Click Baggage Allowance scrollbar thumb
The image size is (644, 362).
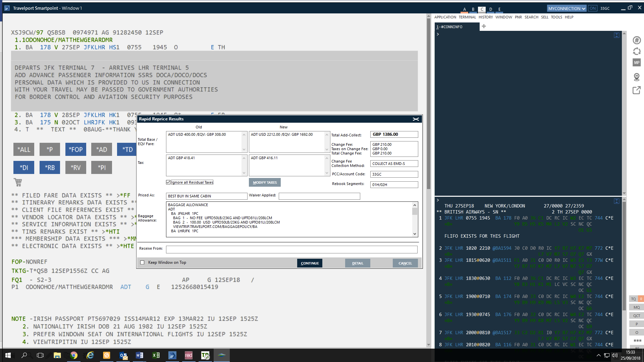click(415, 212)
